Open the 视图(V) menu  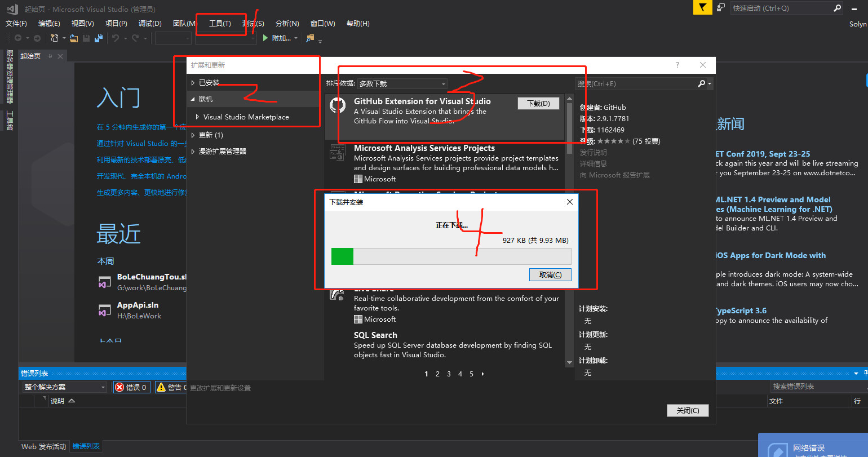tap(82, 24)
